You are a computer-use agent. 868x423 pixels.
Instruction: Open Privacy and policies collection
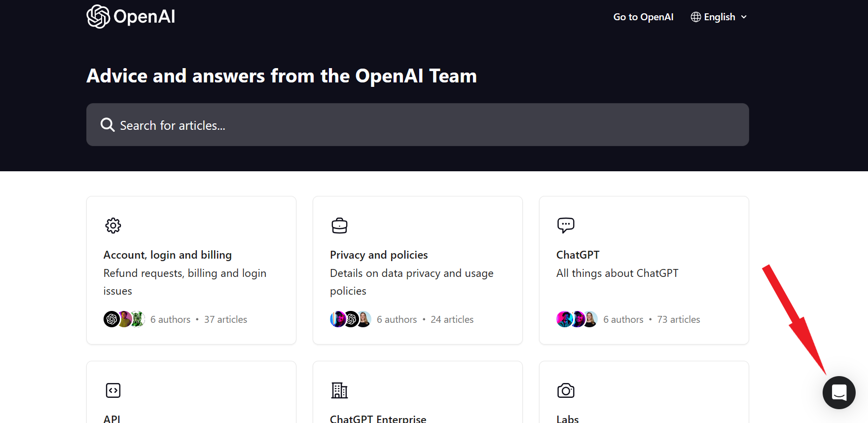378,255
